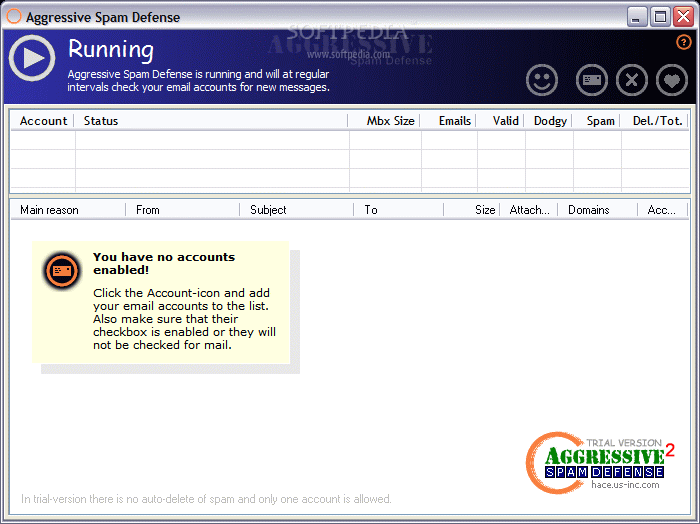Sort accounts by Account column header
The width and height of the screenshot is (700, 524).
click(x=43, y=121)
